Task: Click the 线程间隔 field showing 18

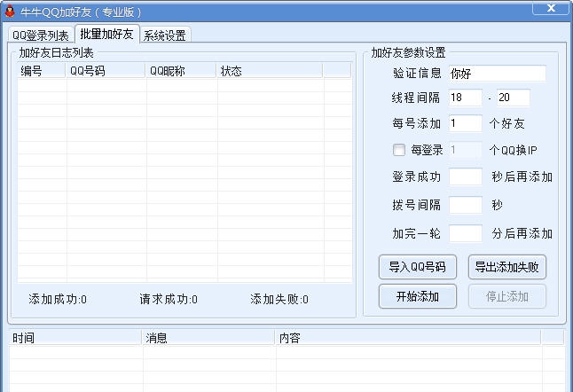Action: (465, 98)
